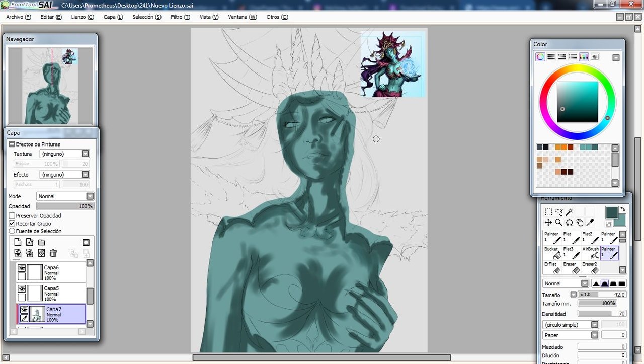Image resolution: width=644 pixels, height=364 pixels.
Task: Select the Rotate view tool
Action: click(569, 222)
